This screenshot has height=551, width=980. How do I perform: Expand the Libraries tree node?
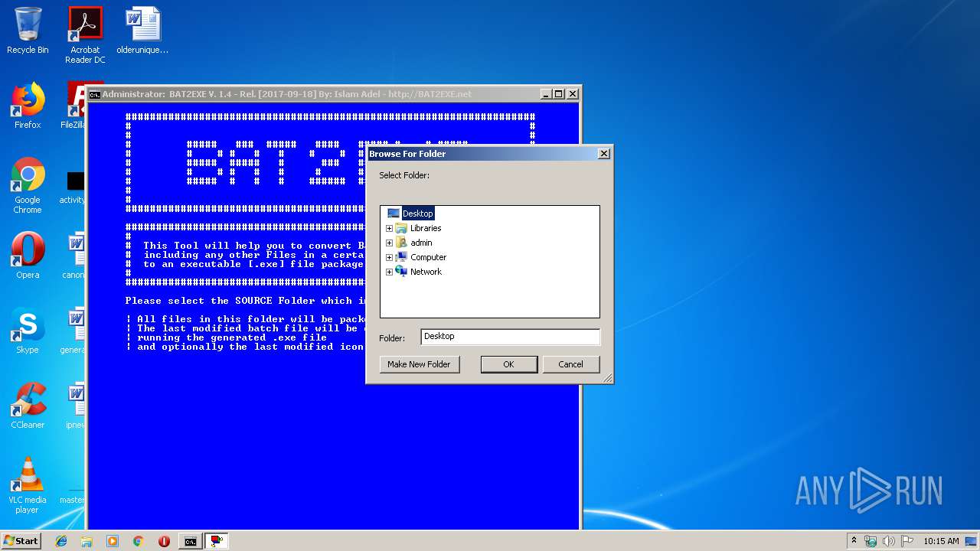tap(389, 228)
